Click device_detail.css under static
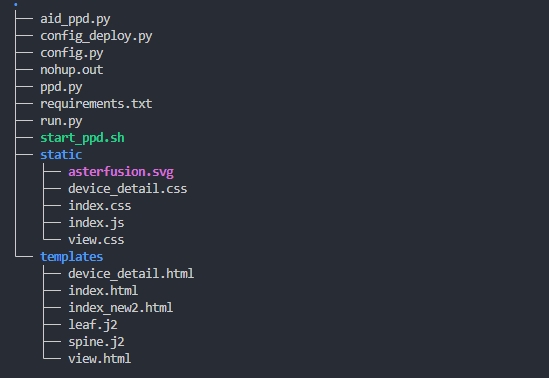 [127, 189]
